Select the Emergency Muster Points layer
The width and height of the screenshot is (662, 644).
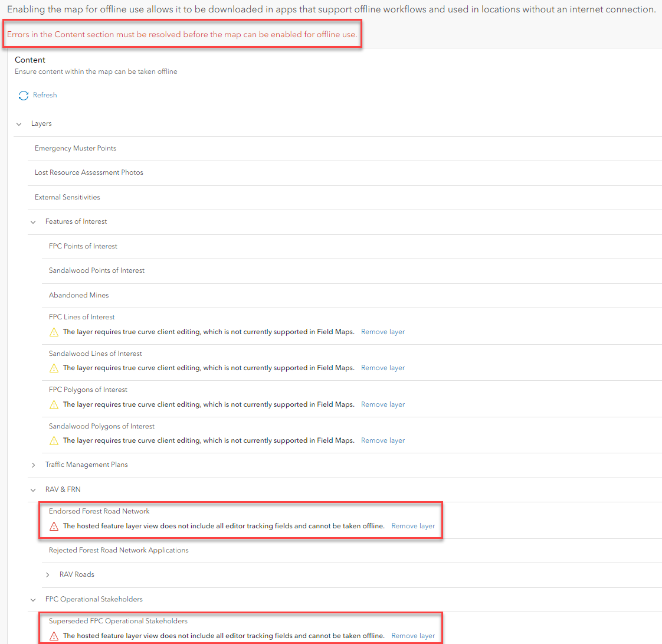pos(76,148)
